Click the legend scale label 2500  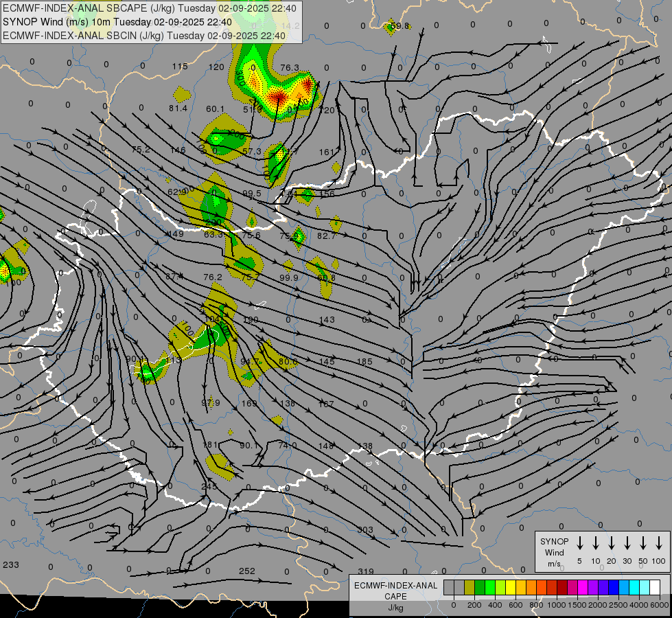[618, 605]
